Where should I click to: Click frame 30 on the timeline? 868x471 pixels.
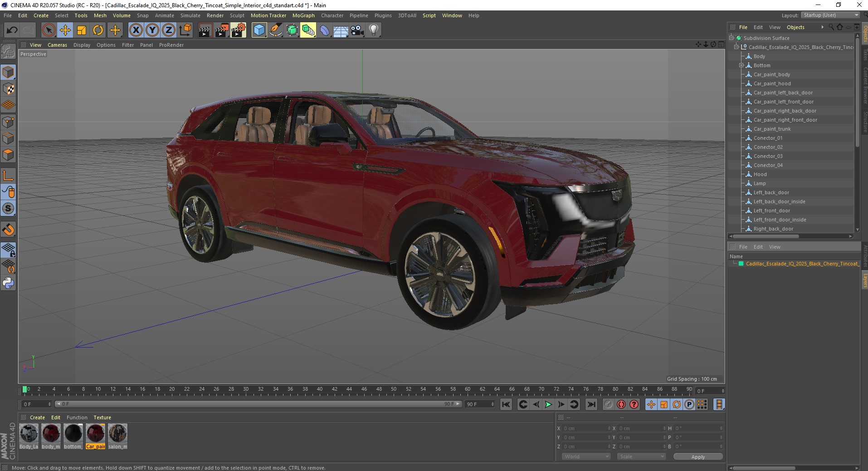246,389
